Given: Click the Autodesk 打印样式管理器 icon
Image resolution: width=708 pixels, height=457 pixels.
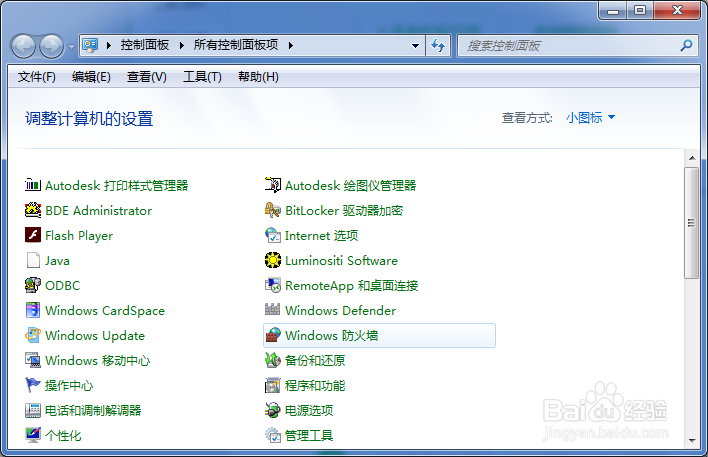Looking at the screenshot, I should pos(33,185).
